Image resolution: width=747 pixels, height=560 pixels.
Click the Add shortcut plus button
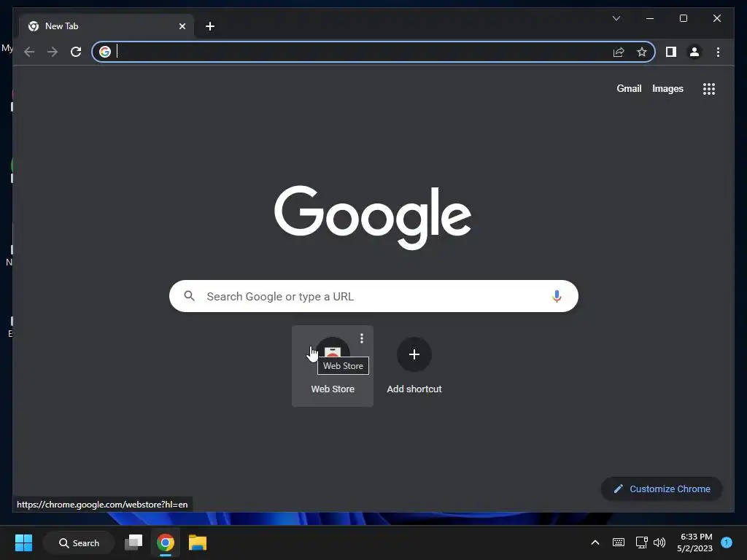point(414,354)
